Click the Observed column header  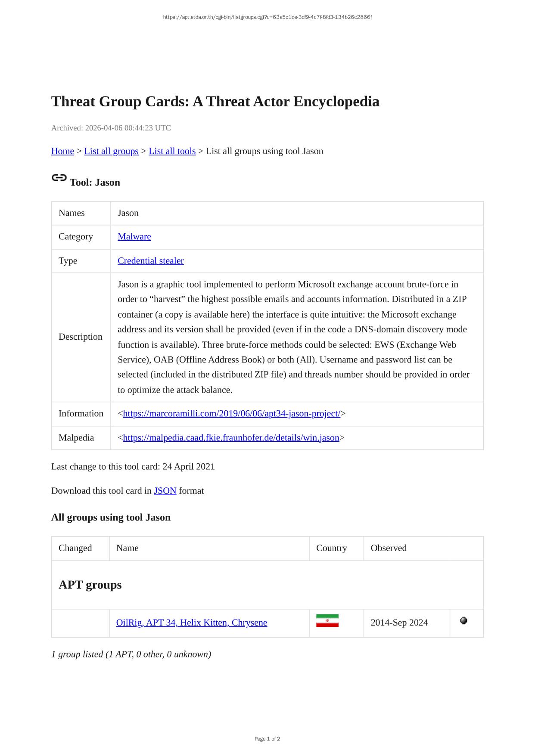point(389,548)
